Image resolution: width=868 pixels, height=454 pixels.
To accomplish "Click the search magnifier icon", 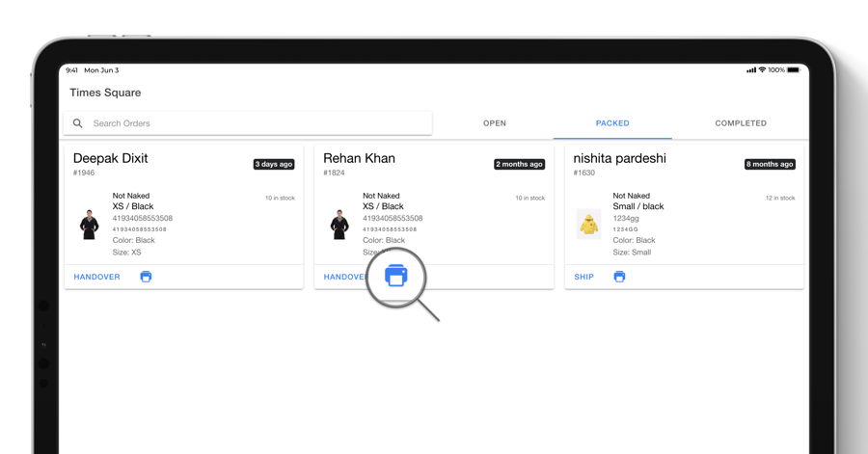I will 78,123.
